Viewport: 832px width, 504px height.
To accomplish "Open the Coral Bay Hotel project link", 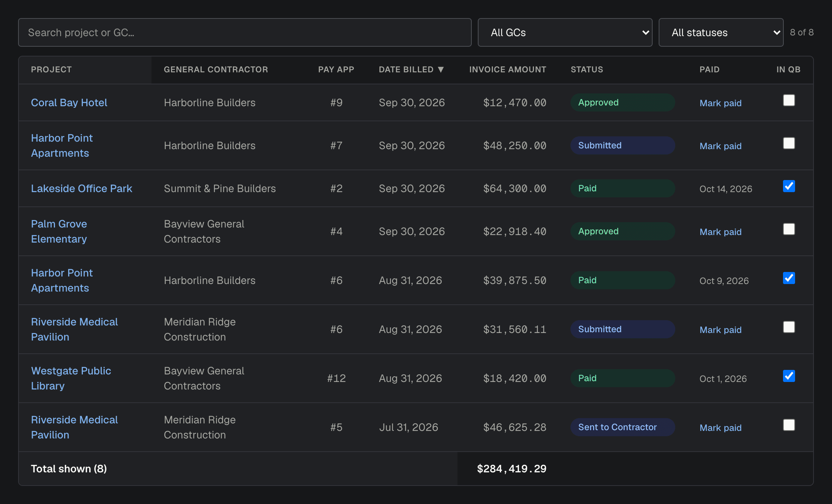I will (69, 102).
